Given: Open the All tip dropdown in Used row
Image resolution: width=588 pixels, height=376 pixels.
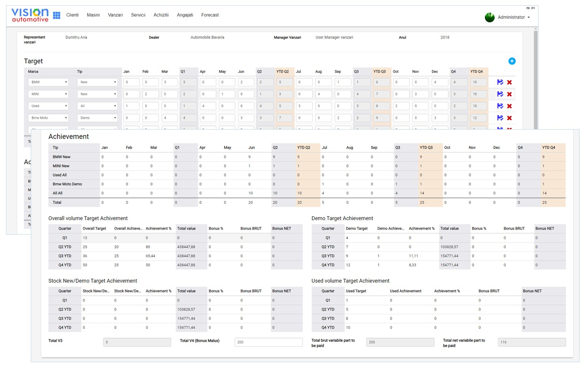Looking at the screenshot, I should coord(97,106).
